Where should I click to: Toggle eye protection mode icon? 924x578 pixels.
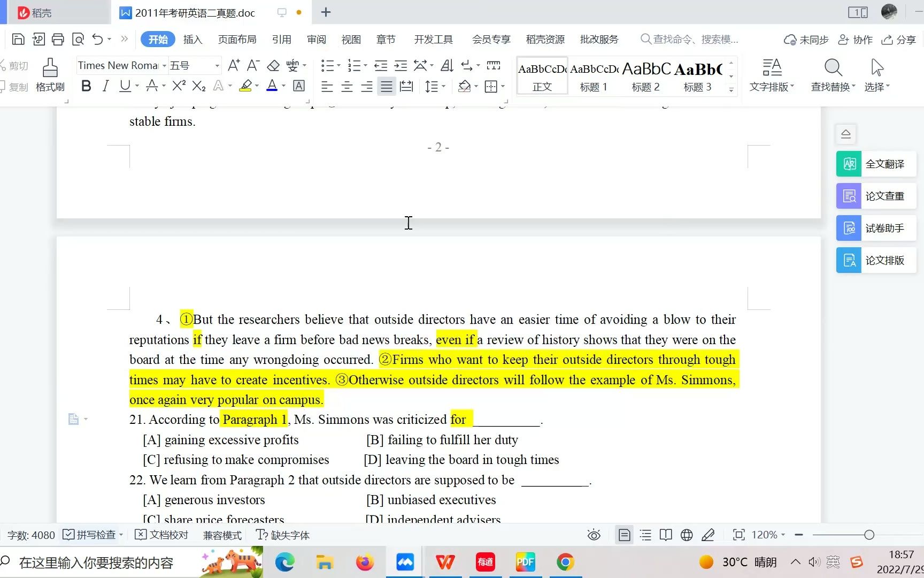pos(594,535)
